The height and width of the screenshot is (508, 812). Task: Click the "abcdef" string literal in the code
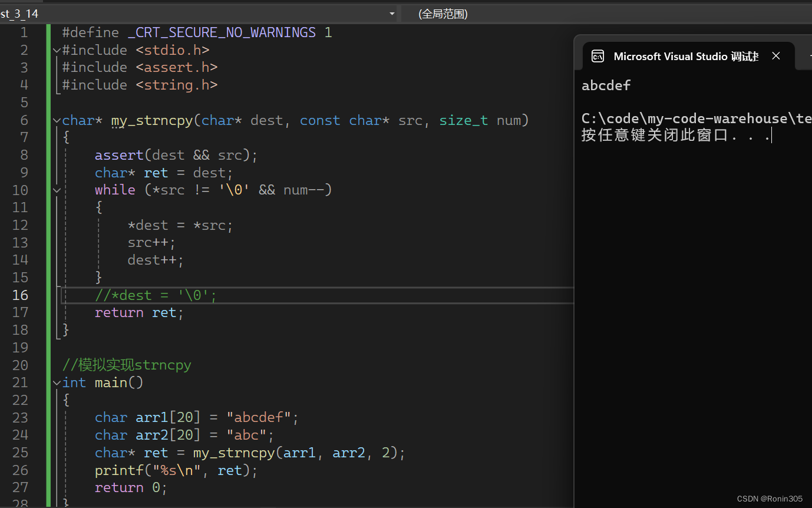tap(259, 417)
